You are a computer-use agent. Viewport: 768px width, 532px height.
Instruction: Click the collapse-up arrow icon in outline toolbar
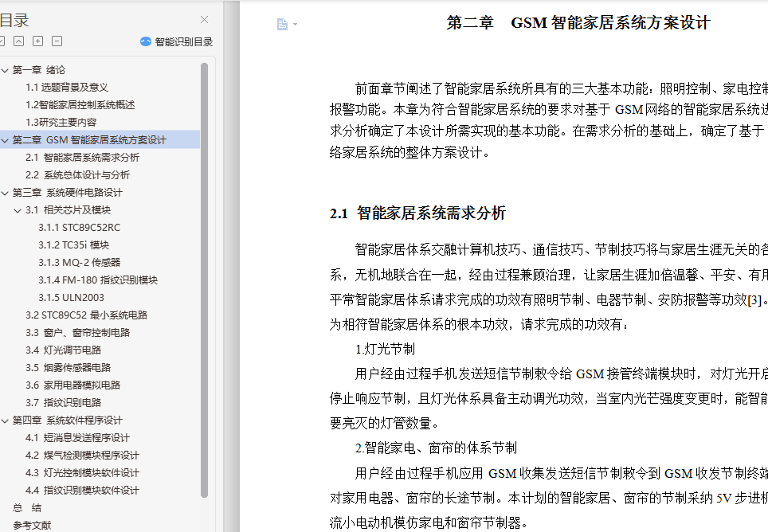pos(18,41)
